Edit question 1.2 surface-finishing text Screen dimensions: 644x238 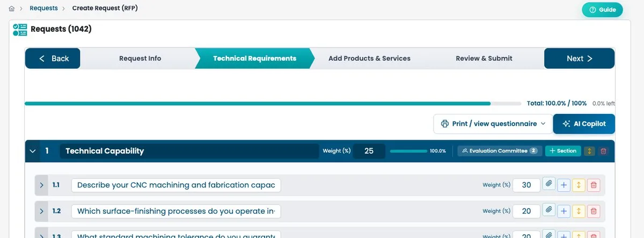point(176,211)
